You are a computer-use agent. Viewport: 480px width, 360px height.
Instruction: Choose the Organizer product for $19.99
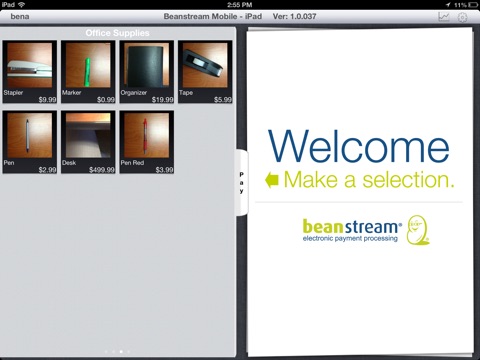click(147, 72)
